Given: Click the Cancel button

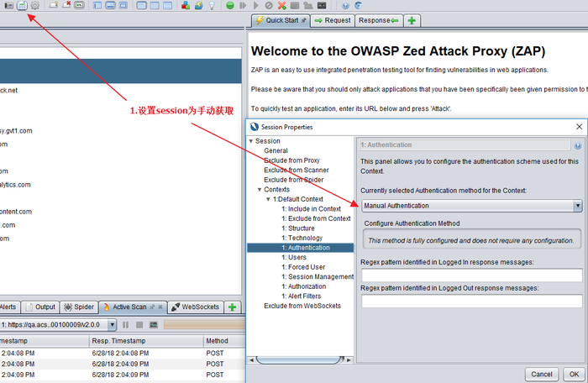Looking at the screenshot, I should coord(542,374).
